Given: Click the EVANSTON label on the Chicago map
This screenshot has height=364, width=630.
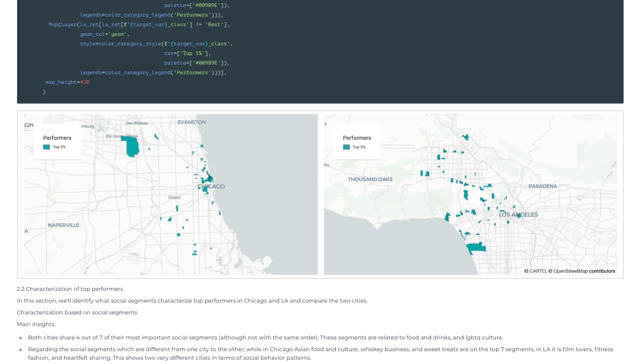Looking at the screenshot, I should click(x=191, y=122).
